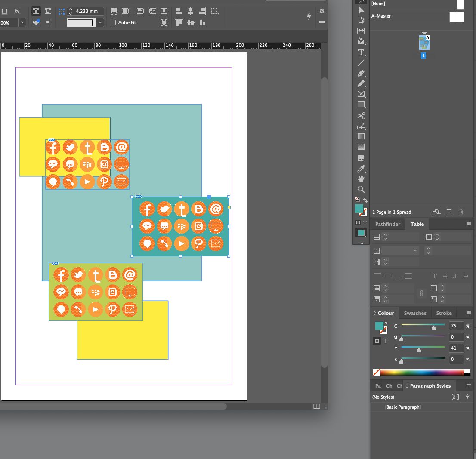Toggle the No text wrap button
The image size is (476, 459).
click(36, 11)
